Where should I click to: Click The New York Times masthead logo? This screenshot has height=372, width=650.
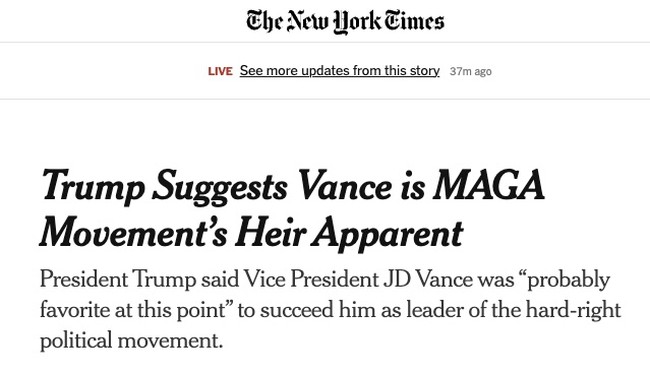(x=345, y=22)
